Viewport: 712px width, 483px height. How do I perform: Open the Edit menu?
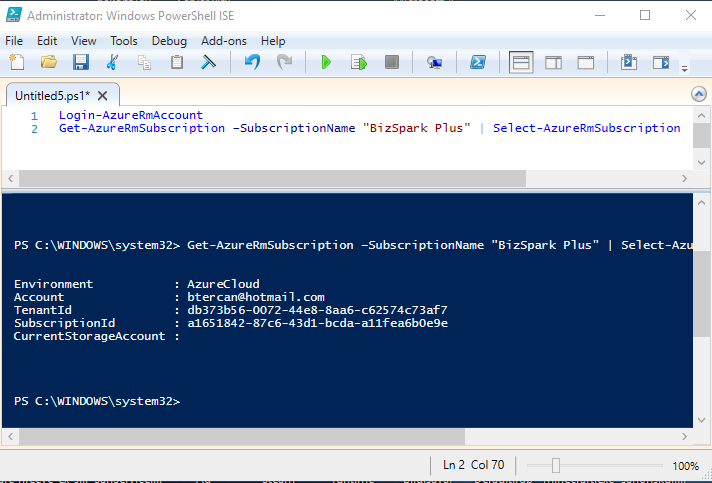[x=47, y=41]
